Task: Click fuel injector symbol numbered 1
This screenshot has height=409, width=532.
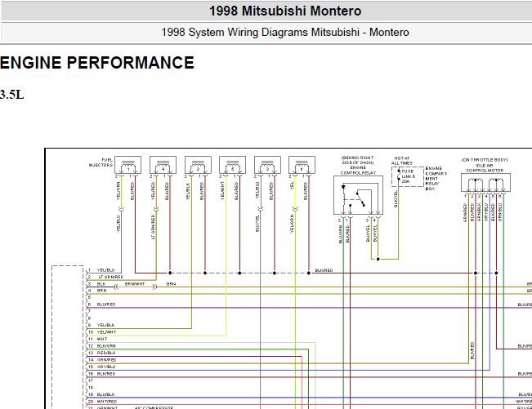Action: 128,165
